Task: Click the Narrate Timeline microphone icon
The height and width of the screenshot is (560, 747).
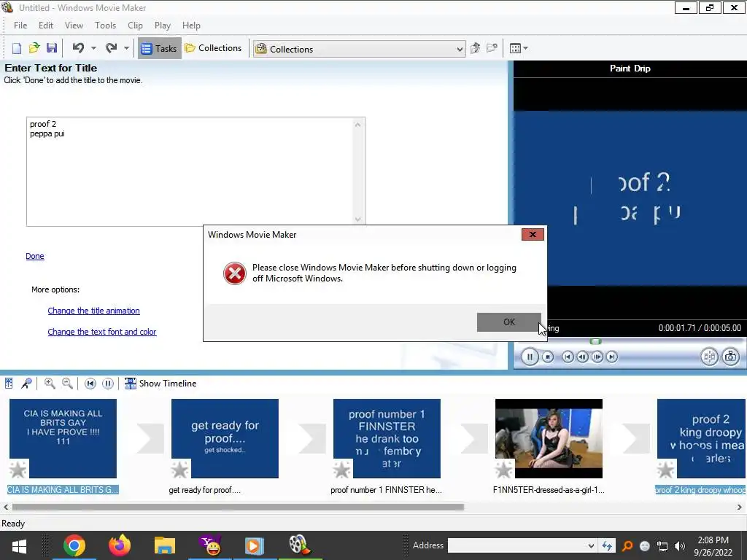Action: (x=27, y=384)
